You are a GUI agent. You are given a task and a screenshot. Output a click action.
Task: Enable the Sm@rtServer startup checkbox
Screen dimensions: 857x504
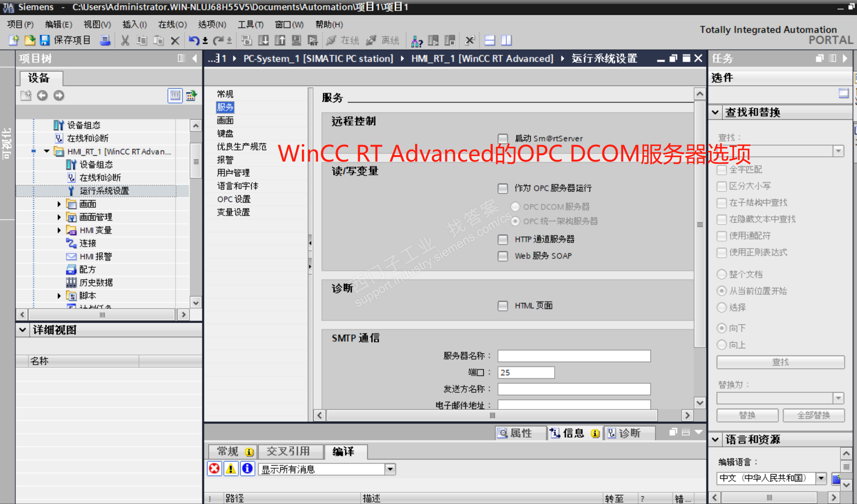(503, 139)
